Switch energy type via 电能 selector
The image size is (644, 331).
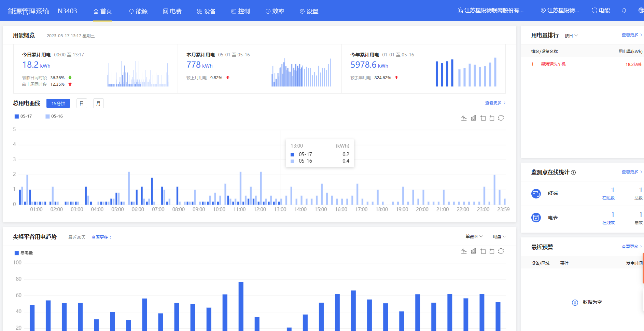601,11
